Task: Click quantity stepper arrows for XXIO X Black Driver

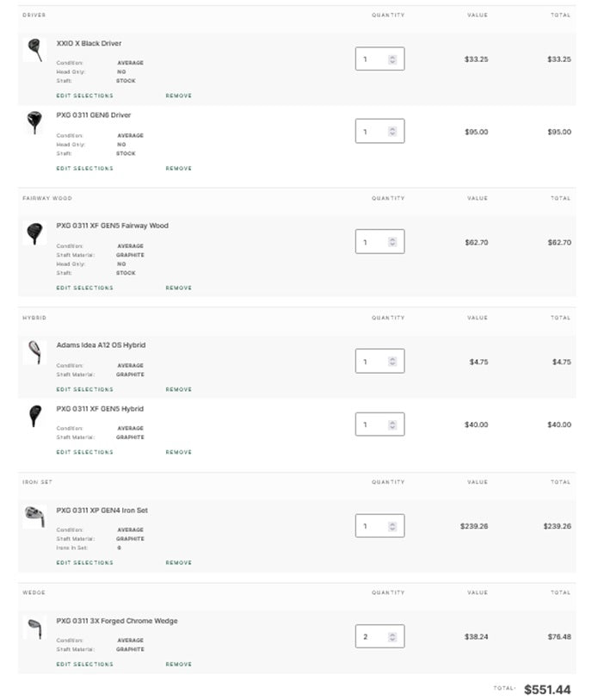Action: coord(392,59)
